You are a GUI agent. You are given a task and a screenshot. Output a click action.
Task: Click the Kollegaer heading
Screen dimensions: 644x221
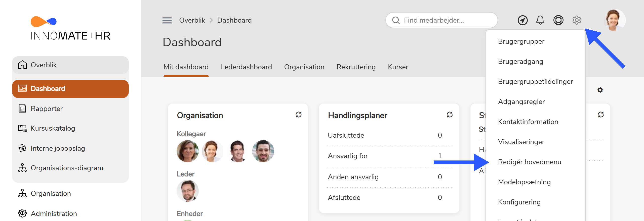[x=191, y=134]
